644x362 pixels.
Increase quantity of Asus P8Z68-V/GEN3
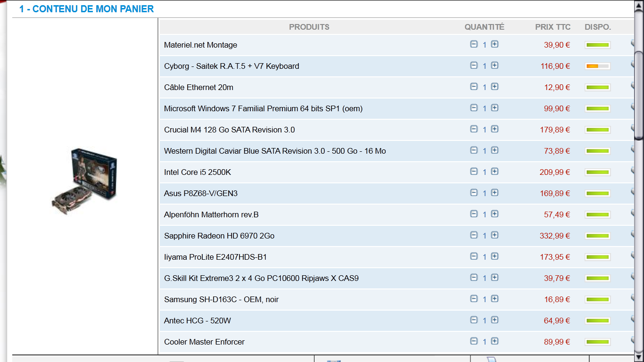tap(495, 193)
